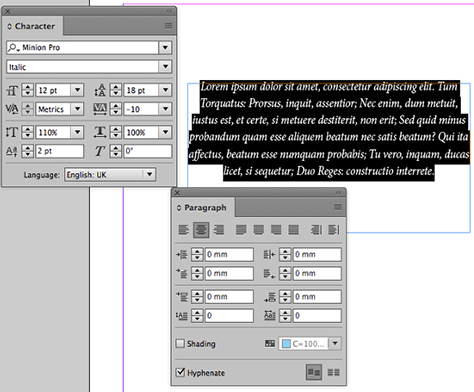Image resolution: width=474 pixels, height=392 pixels.
Task: Close the Character panel
Action: click(x=8, y=11)
